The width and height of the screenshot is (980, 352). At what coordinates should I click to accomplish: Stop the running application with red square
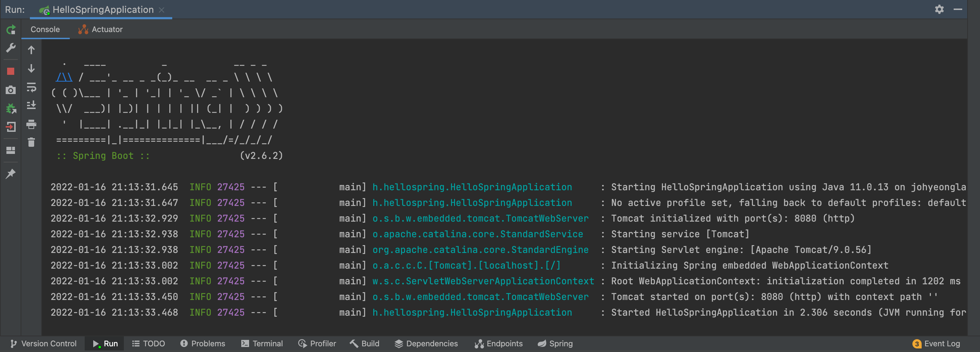tap(11, 71)
